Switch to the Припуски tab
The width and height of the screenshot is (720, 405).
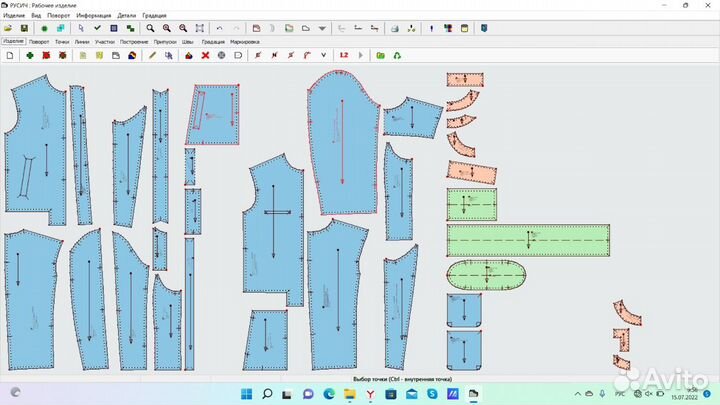165,42
